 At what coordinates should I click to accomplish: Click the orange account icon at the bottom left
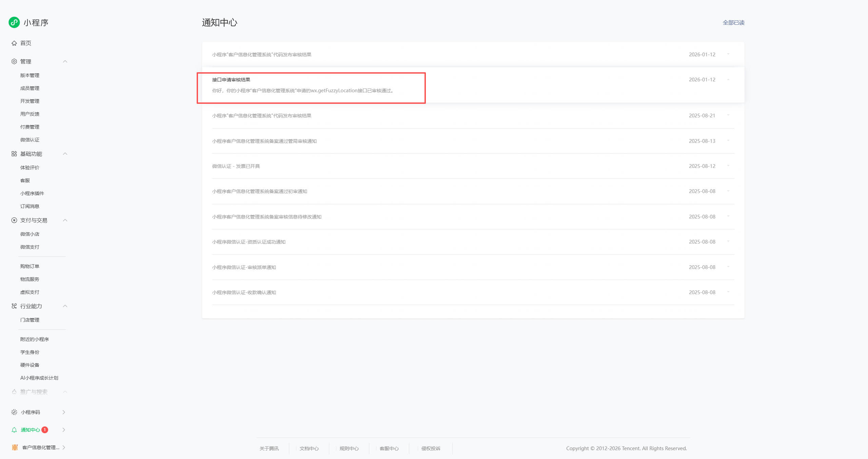coord(15,447)
